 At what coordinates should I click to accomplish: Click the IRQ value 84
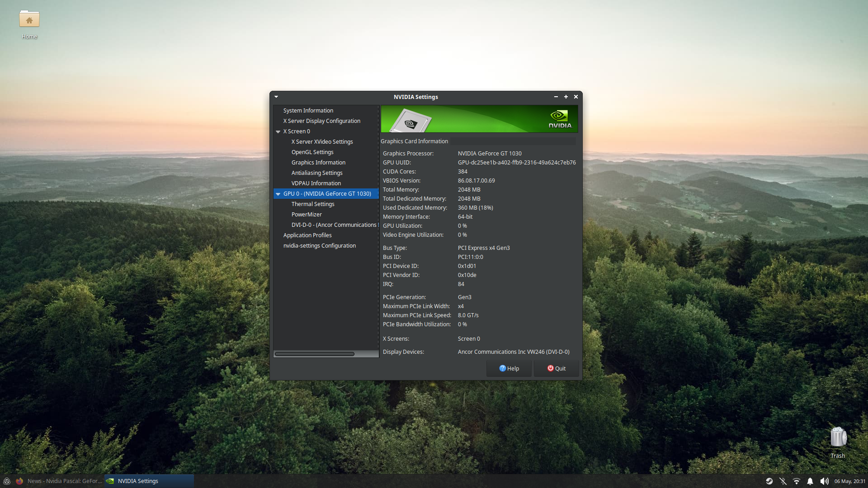(461, 284)
